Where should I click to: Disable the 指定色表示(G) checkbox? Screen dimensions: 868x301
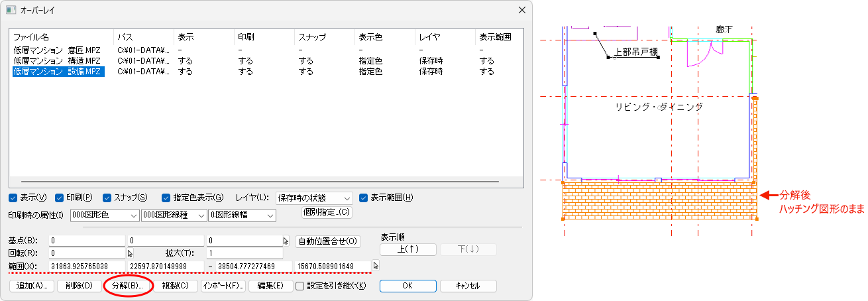pos(166,198)
